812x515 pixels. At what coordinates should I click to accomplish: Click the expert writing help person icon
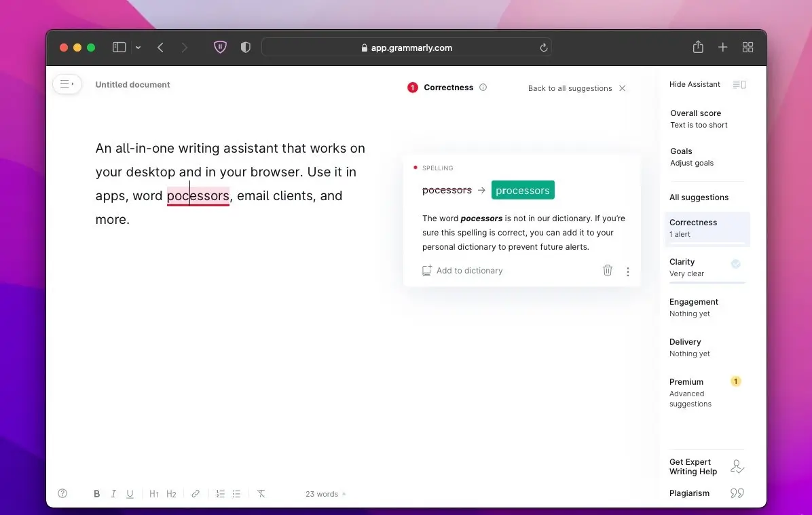pos(737,467)
